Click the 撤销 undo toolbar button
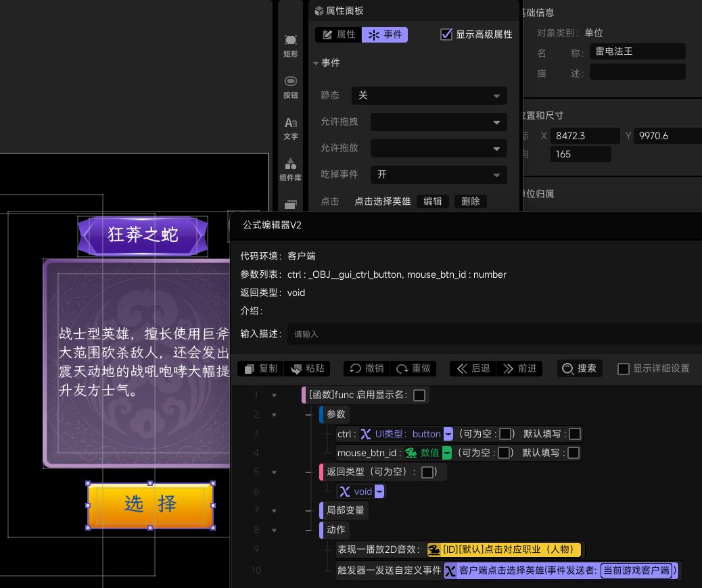702x588 pixels. click(x=367, y=368)
